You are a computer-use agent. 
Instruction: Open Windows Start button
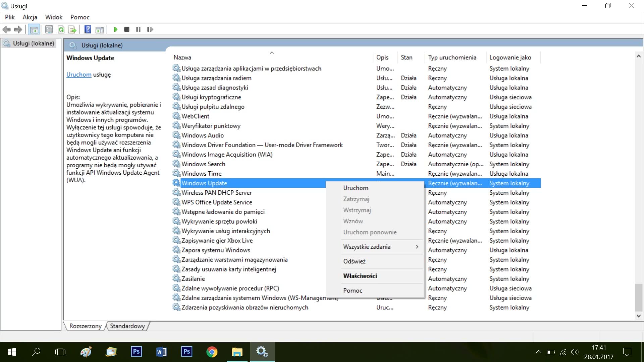pos(12,352)
